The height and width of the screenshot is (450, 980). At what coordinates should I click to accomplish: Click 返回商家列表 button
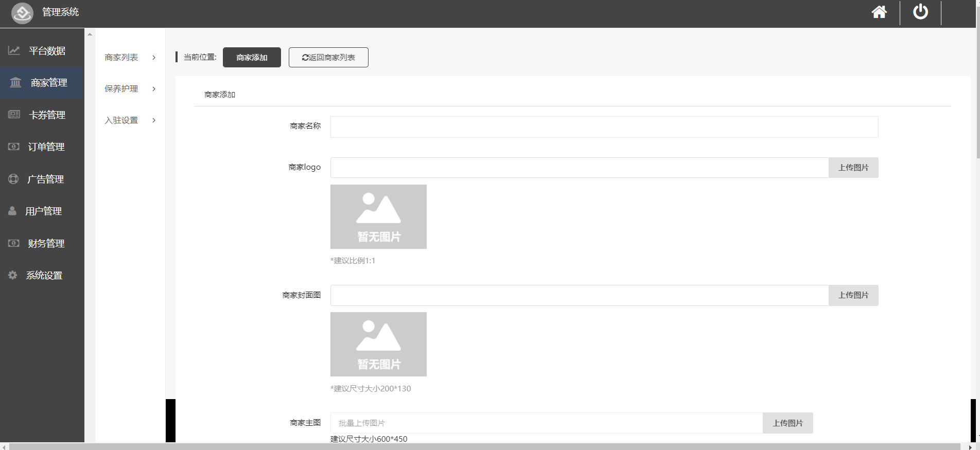click(x=328, y=57)
